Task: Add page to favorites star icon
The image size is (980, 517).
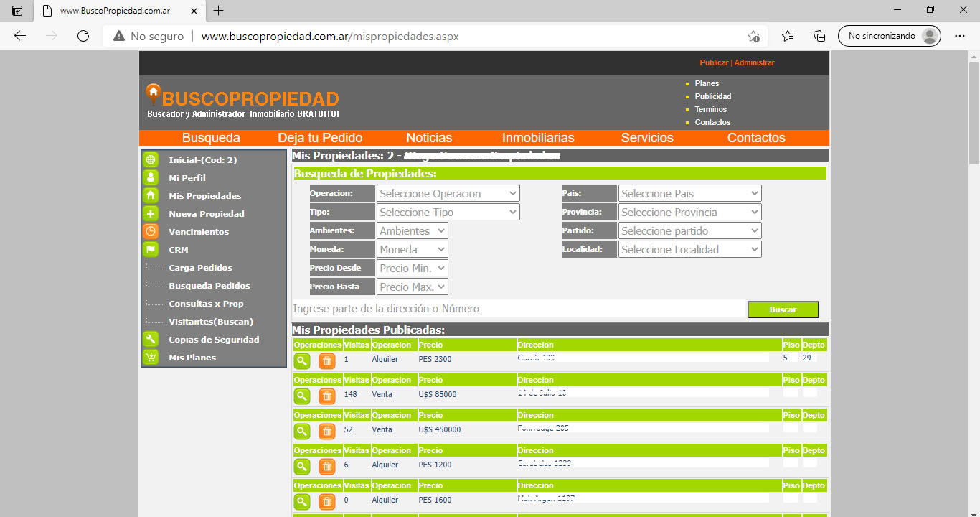Action: (x=753, y=36)
